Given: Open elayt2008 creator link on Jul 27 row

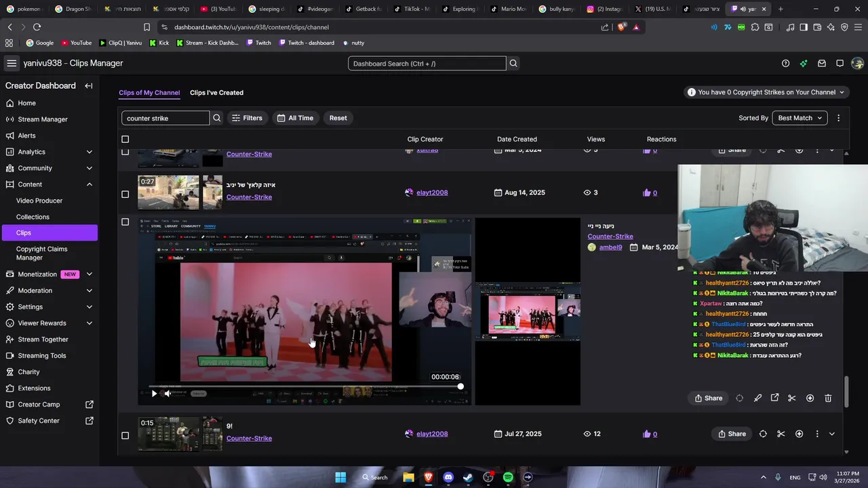Looking at the screenshot, I should pyautogui.click(x=432, y=434).
